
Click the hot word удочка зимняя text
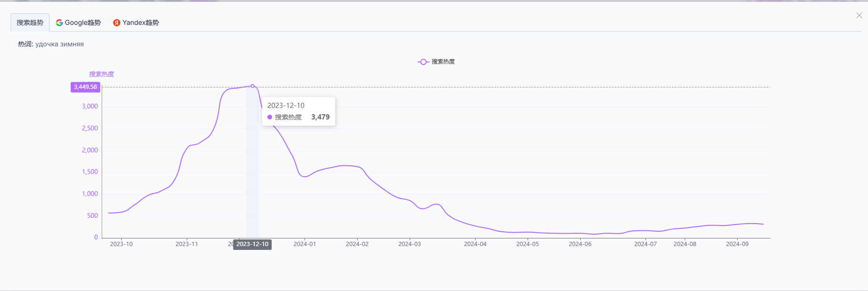[x=59, y=44]
